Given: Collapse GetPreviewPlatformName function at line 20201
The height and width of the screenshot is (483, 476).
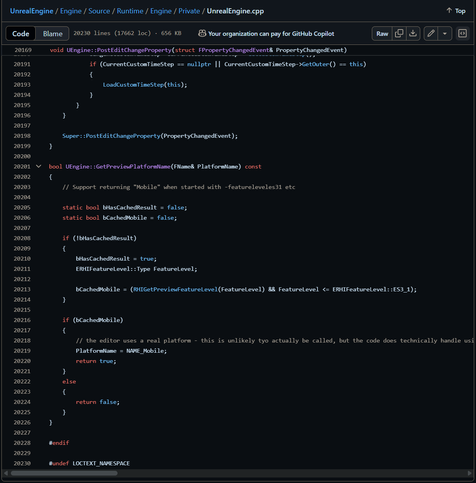Looking at the screenshot, I should [39, 166].
